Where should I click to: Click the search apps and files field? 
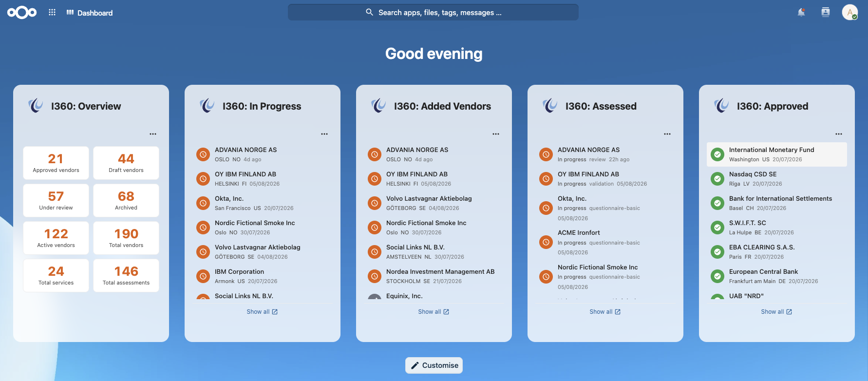[433, 13]
